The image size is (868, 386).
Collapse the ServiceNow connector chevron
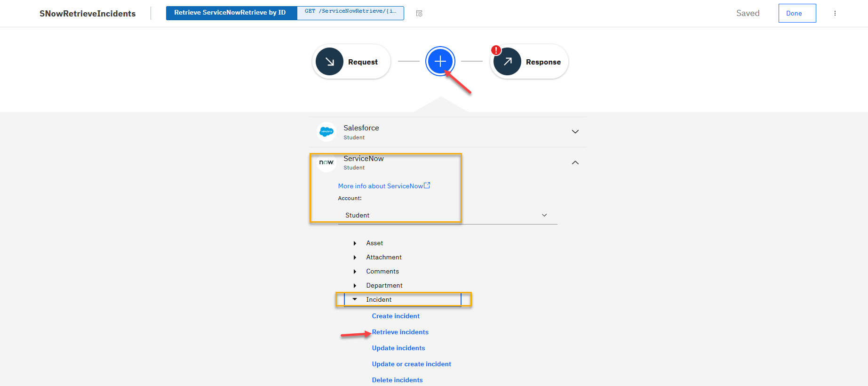575,162
